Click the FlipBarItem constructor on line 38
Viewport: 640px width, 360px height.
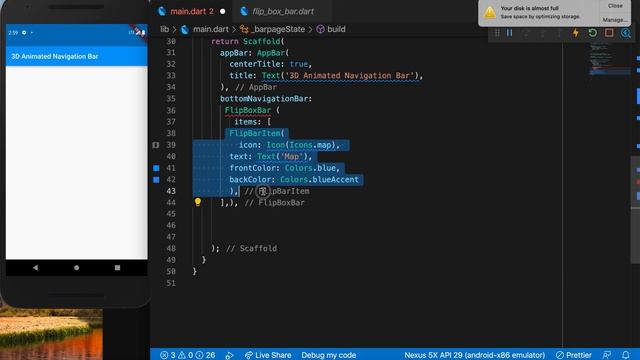[255, 133]
